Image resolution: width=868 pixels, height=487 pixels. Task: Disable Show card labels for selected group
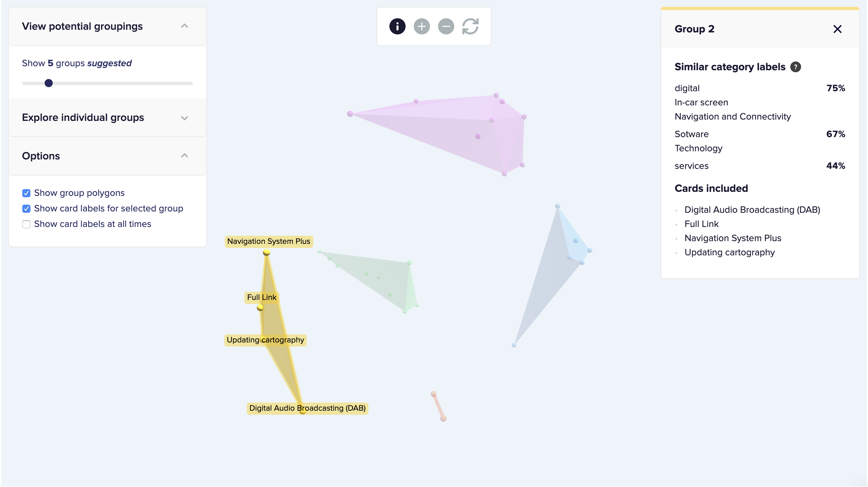tap(26, 208)
